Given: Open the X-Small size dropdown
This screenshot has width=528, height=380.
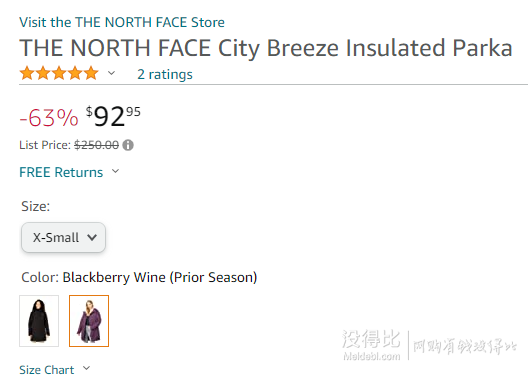Looking at the screenshot, I should coord(64,237).
